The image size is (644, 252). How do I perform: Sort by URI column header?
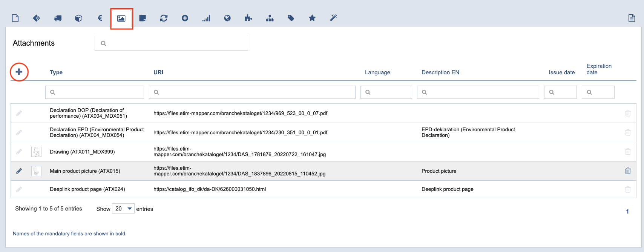pos(158,72)
